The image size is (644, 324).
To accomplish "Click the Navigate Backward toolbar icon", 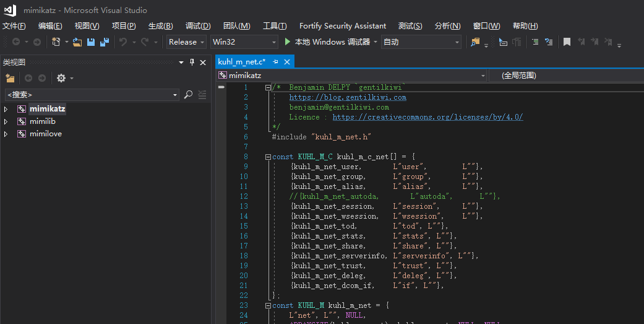I will pos(16,42).
